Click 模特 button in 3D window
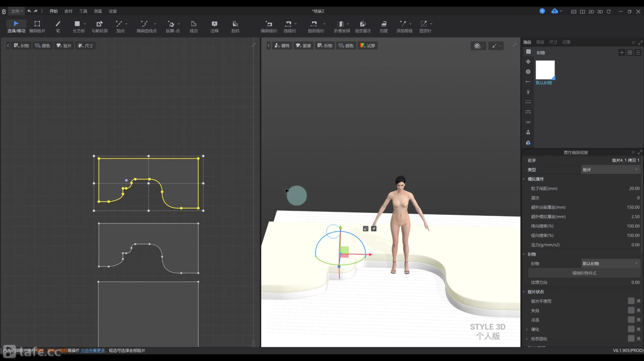The width and height of the screenshot is (644, 361). (x=282, y=46)
